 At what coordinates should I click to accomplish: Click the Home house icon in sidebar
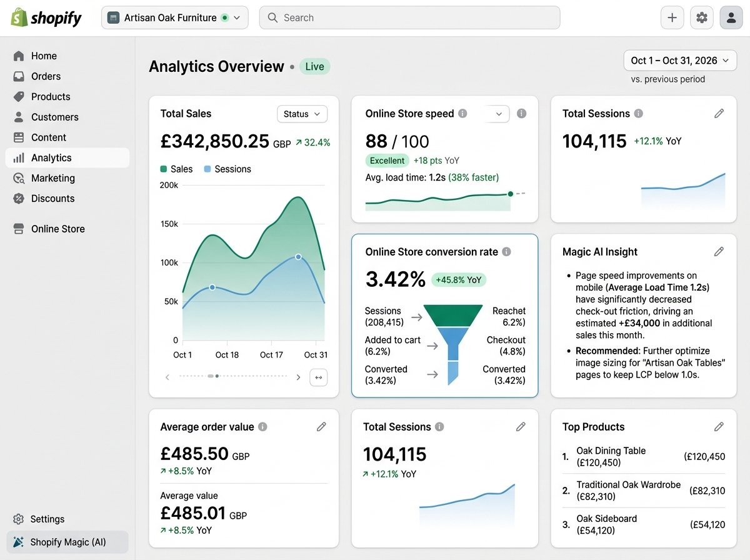click(19, 56)
